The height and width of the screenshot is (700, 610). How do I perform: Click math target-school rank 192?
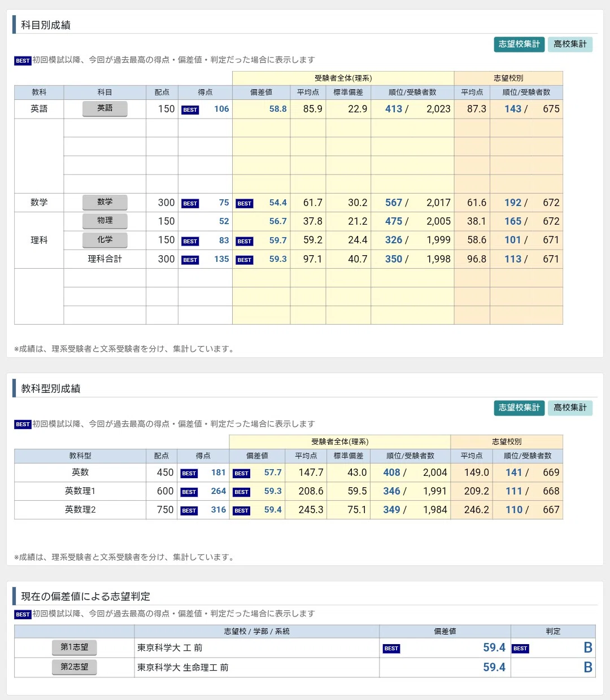click(513, 203)
